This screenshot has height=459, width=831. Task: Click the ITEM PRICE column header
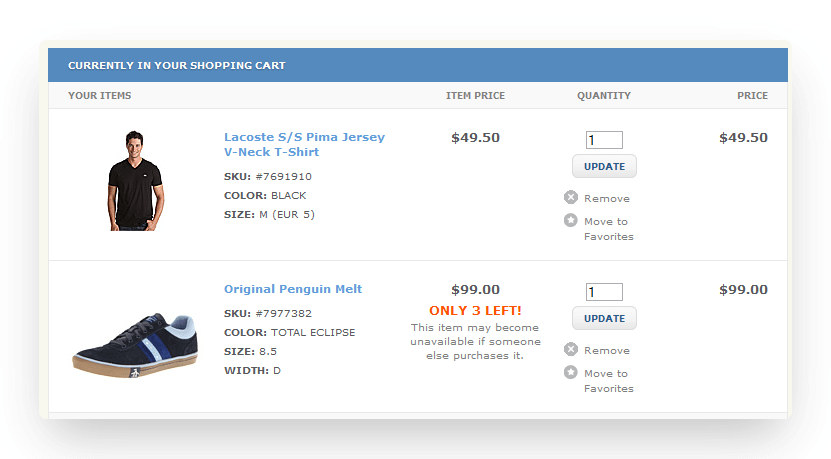(x=475, y=96)
